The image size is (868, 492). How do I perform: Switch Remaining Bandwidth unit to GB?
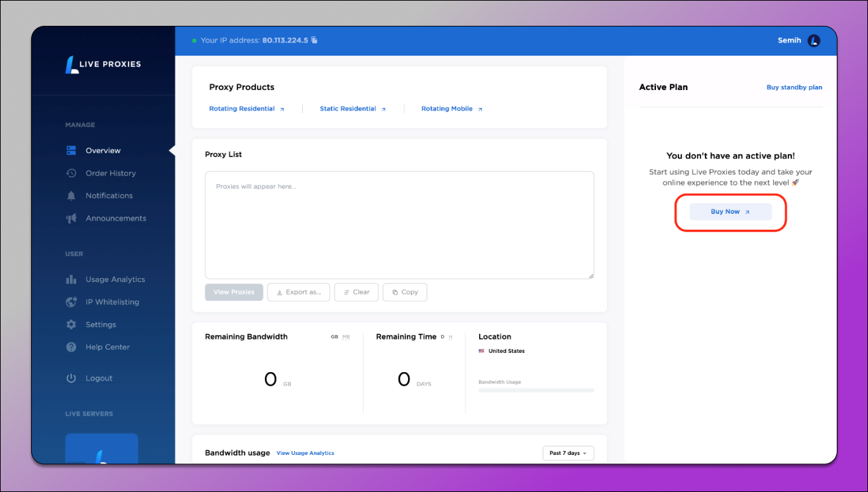335,337
